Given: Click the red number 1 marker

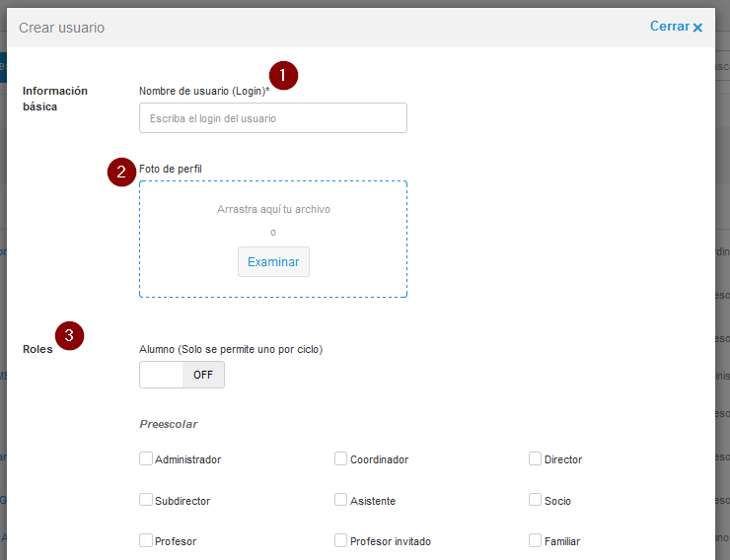Looking at the screenshot, I should pos(283,75).
